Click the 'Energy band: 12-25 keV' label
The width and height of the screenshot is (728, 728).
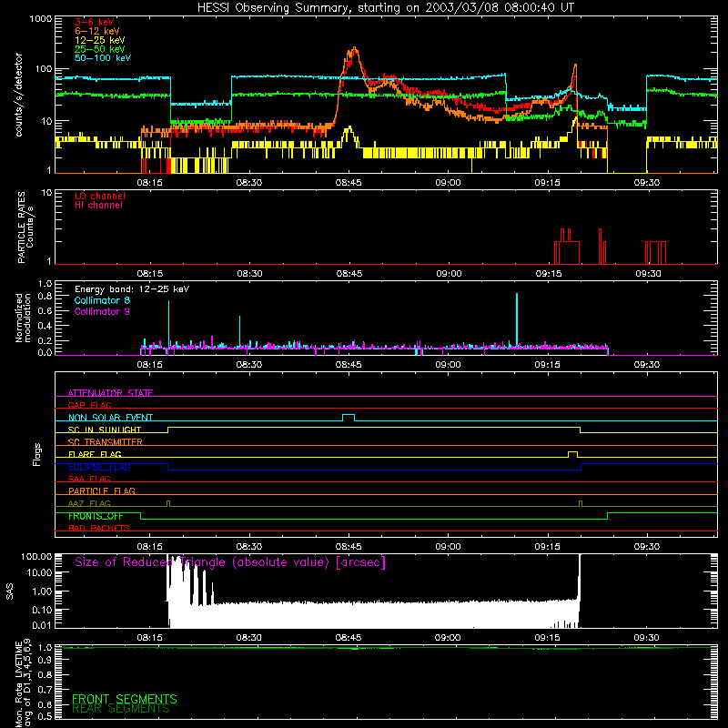point(132,289)
